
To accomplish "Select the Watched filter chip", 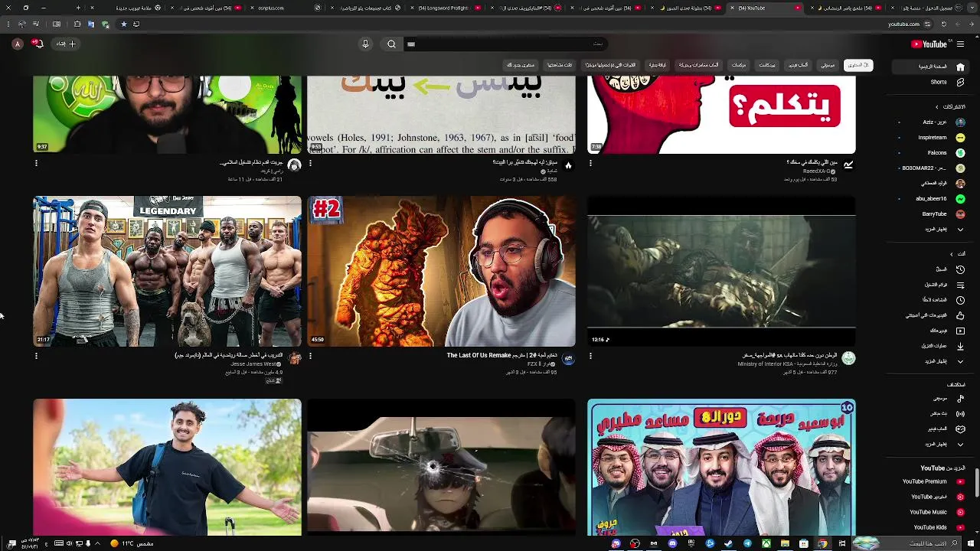I will (559, 65).
